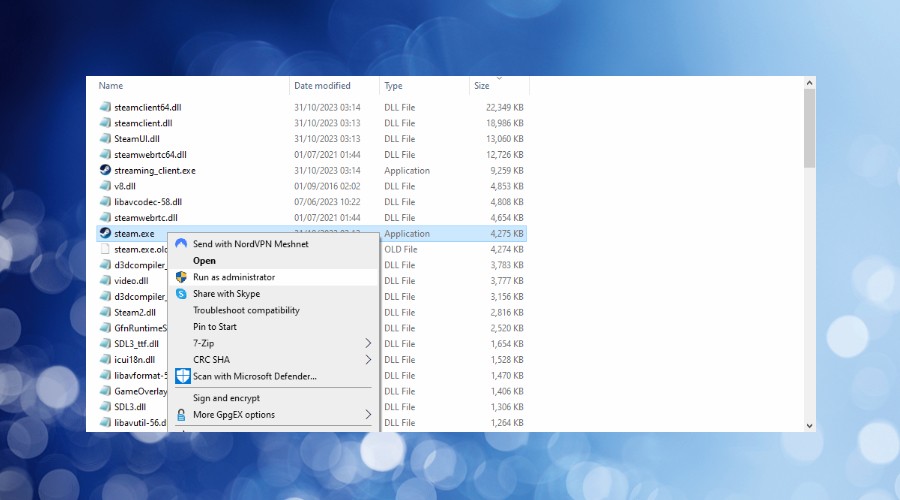Select the steamclient.dll file name

coord(143,123)
